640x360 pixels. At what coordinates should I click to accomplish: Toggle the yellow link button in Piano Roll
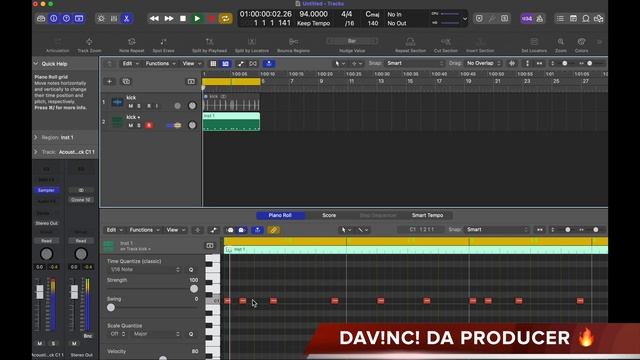click(273, 230)
